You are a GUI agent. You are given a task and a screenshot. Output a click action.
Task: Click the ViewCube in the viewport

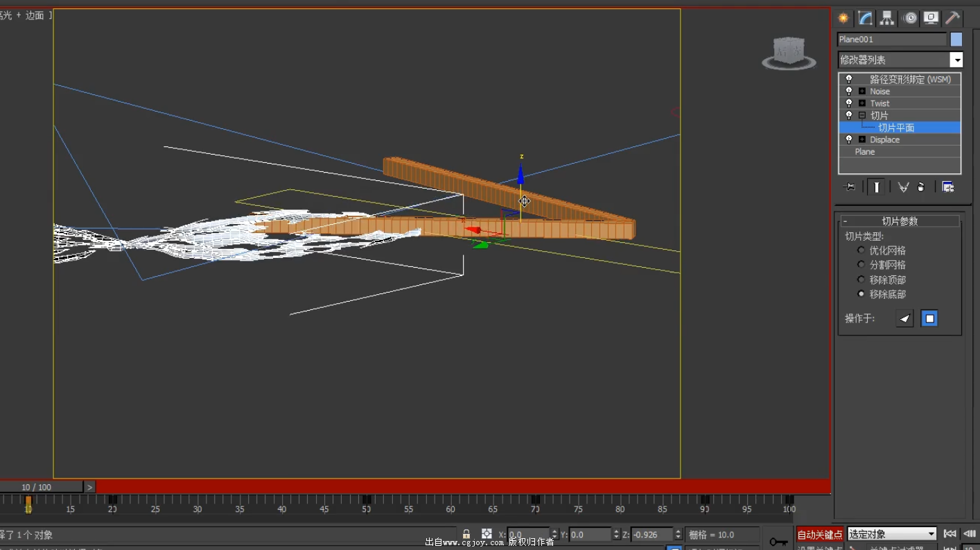tap(789, 53)
